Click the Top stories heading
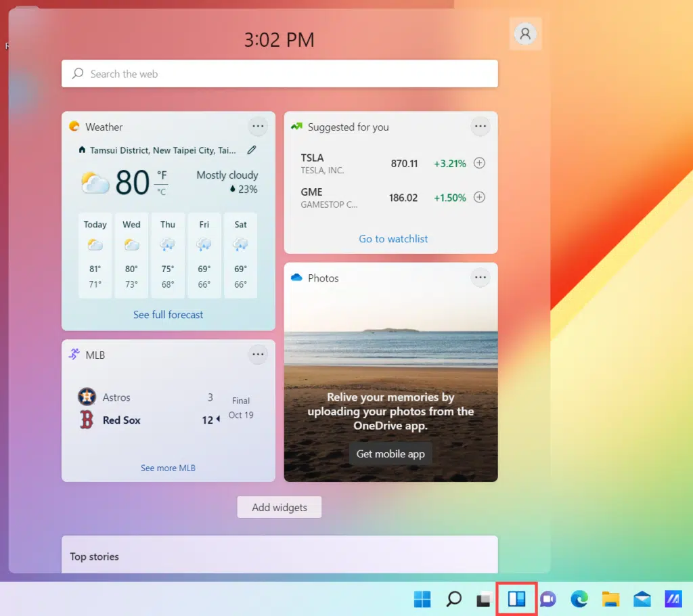 pyautogui.click(x=94, y=556)
